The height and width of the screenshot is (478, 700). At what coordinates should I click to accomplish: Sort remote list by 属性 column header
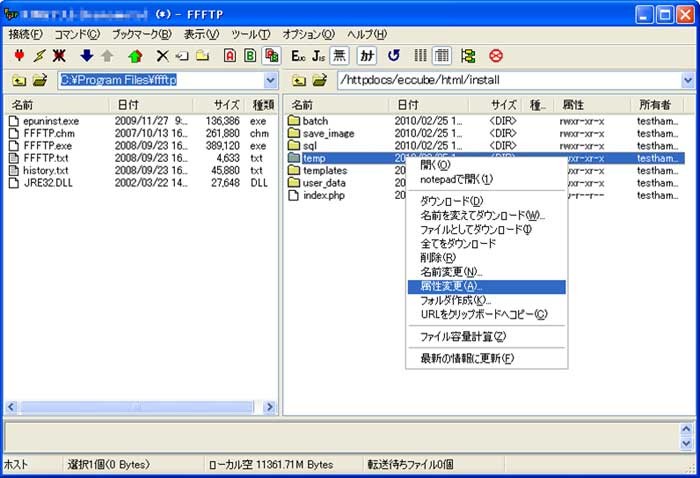[x=590, y=105]
